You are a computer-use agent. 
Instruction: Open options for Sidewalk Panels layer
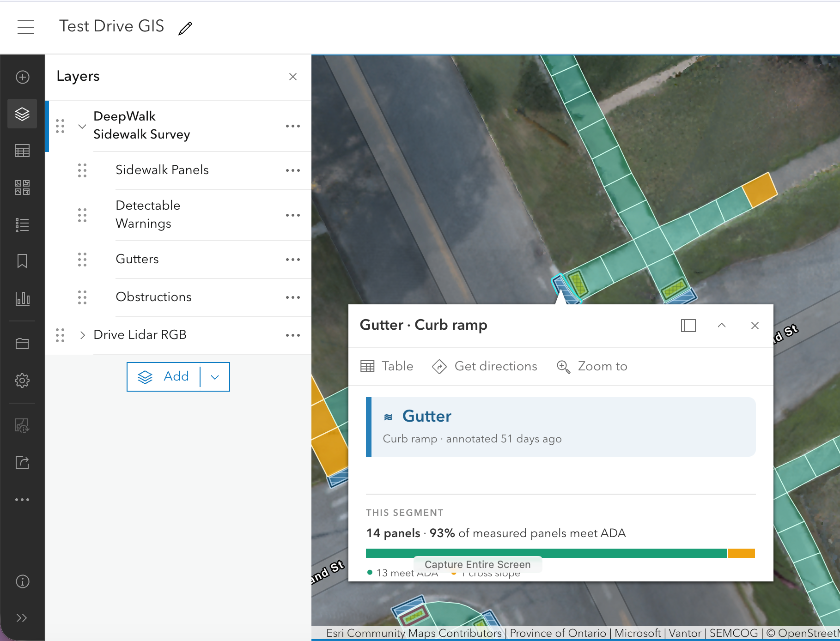click(293, 170)
